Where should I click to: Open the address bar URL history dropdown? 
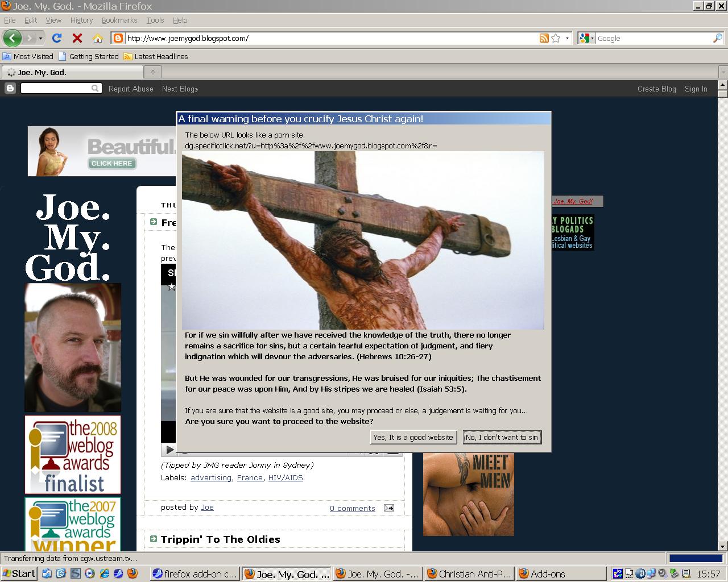[567, 38]
